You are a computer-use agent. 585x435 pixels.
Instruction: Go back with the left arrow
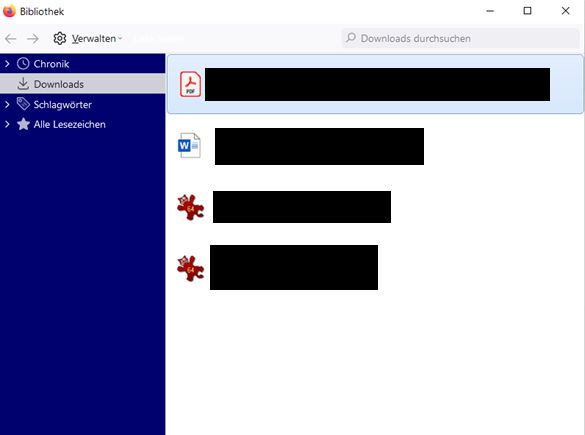pos(10,38)
